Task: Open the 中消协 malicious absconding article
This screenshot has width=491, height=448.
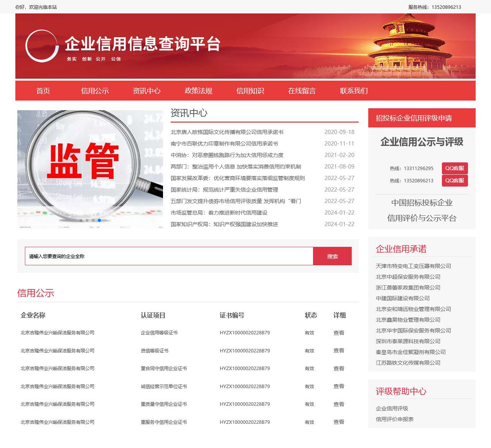Action: coord(227,155)
